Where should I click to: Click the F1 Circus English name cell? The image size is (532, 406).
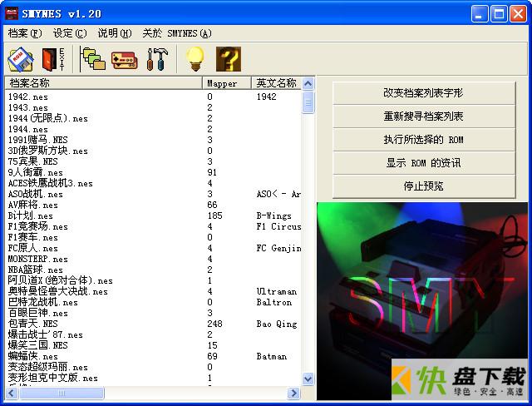(x=279, y=226)
